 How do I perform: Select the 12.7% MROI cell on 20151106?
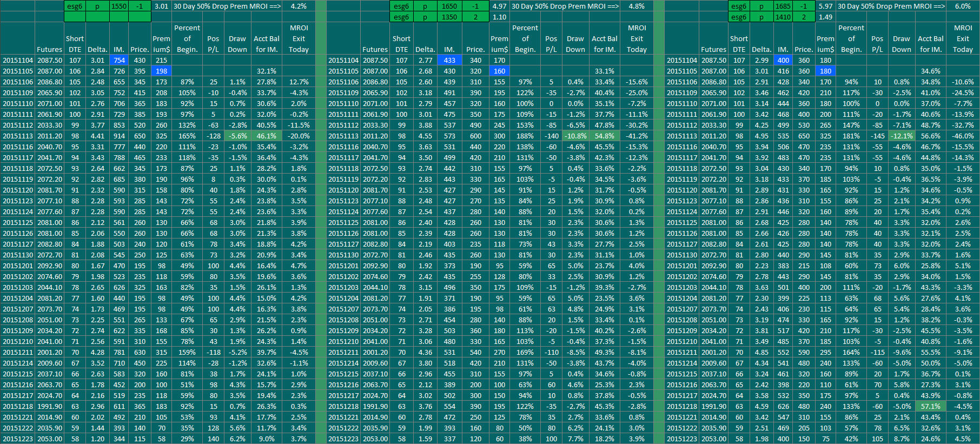coord(299,82)
